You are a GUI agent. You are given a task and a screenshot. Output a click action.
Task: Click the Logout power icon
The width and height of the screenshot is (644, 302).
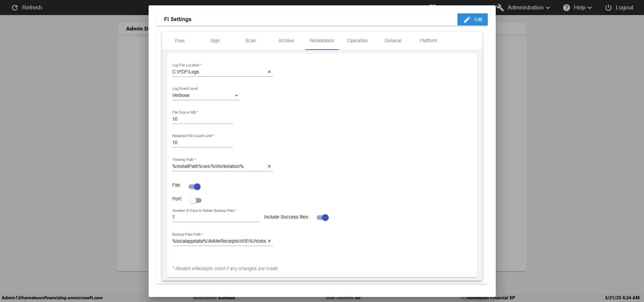(x=608, y=7)
